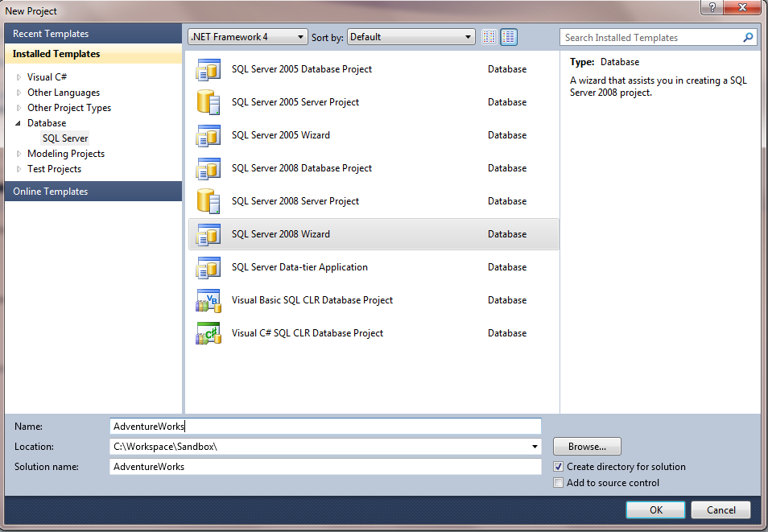Viewport: 768px width, 532px height.
Task: Click the search magnifier icon
Action: (x=748, y=37)
